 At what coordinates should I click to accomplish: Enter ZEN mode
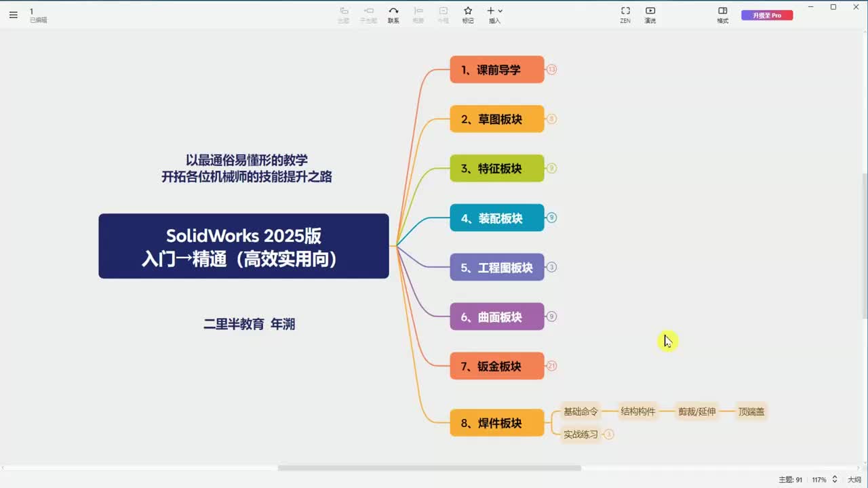625,14
